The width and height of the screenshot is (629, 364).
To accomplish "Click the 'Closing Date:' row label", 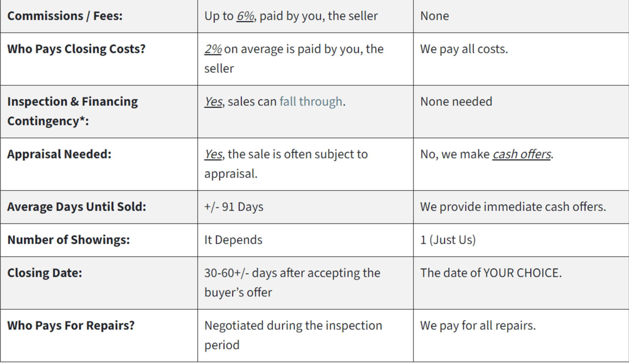I will [45, 273].
